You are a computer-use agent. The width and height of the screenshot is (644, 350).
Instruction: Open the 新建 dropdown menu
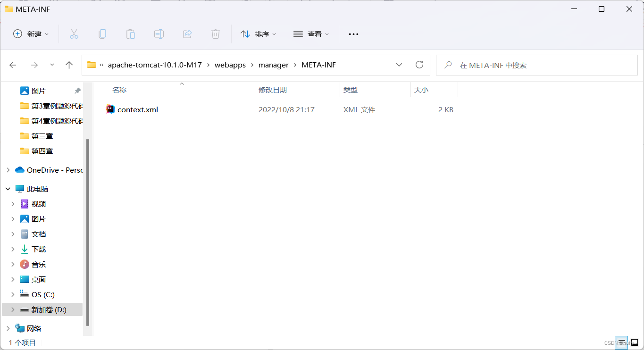coord(31,34)
